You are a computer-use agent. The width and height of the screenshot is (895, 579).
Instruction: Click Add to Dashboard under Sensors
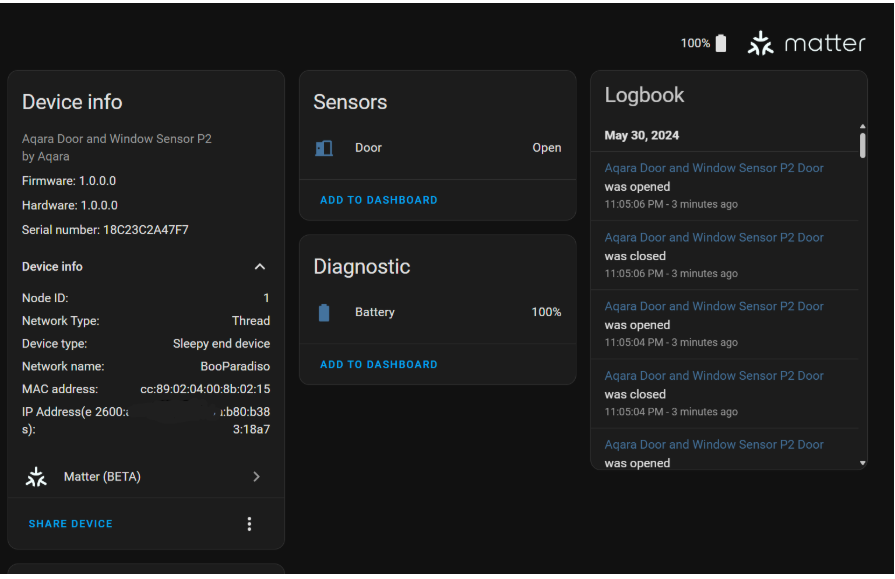[x=379, y=200]
